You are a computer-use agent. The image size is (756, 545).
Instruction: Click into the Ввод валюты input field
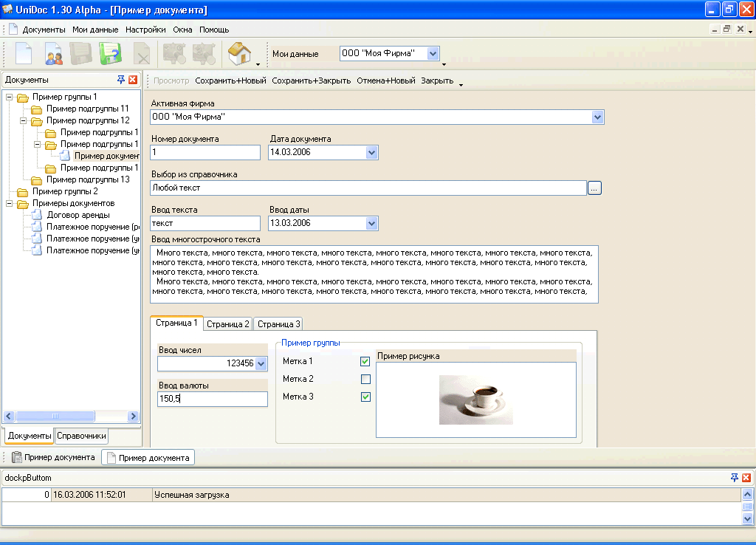pyautogui.click(x=213, y=399)
